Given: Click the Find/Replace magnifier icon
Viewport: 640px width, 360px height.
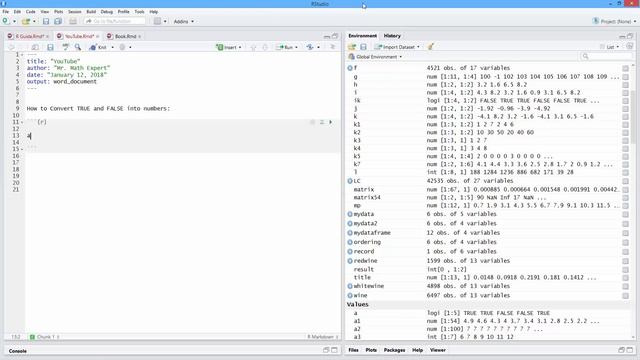Looking at the screenshot, I should point(78,47).
